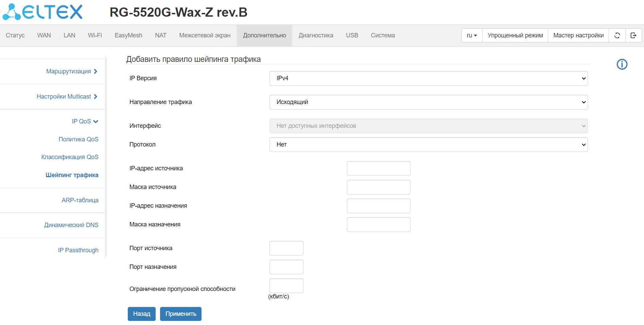This screenshot has height=325, width=644.
Task: Expand the Маршрутизация chevron
Action: 95,71
